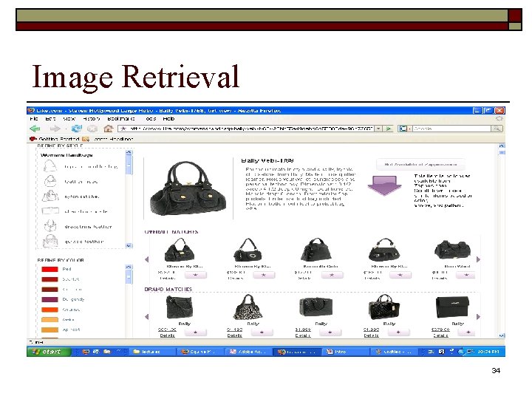Open the History menu
Image resolution: width=532 pixels, height=399 pixels.
[x=92, y=119]
